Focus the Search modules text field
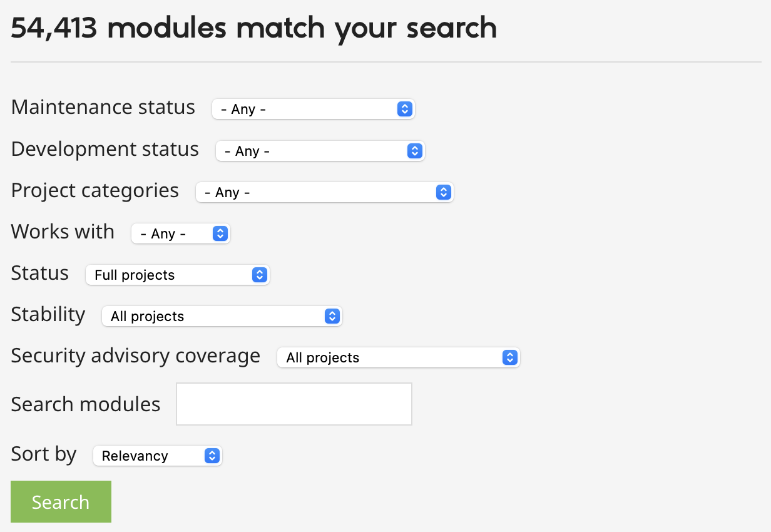 pos(294,404)
